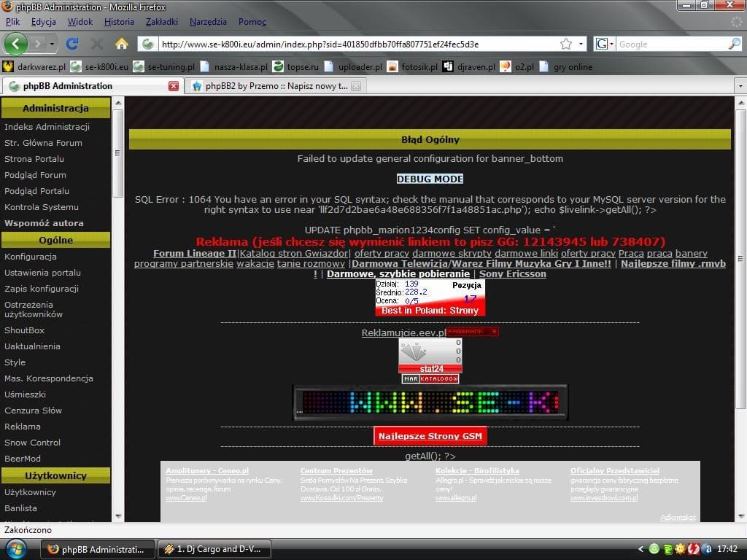
Task: Click the LED www.se-k banner
Action: (x=430, y=402)
